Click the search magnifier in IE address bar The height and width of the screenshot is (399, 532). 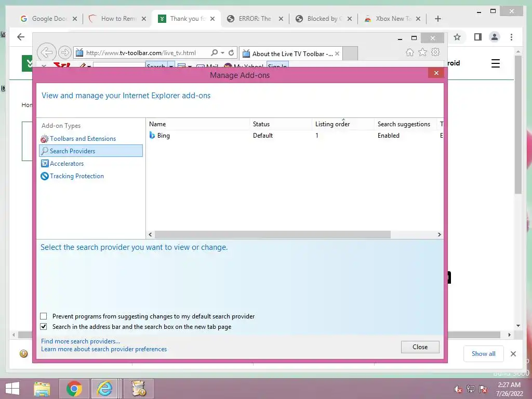[214, 52]
